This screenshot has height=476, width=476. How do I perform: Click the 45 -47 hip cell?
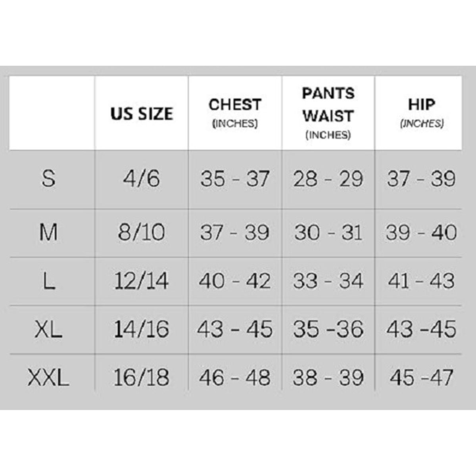tap(421, 377)
